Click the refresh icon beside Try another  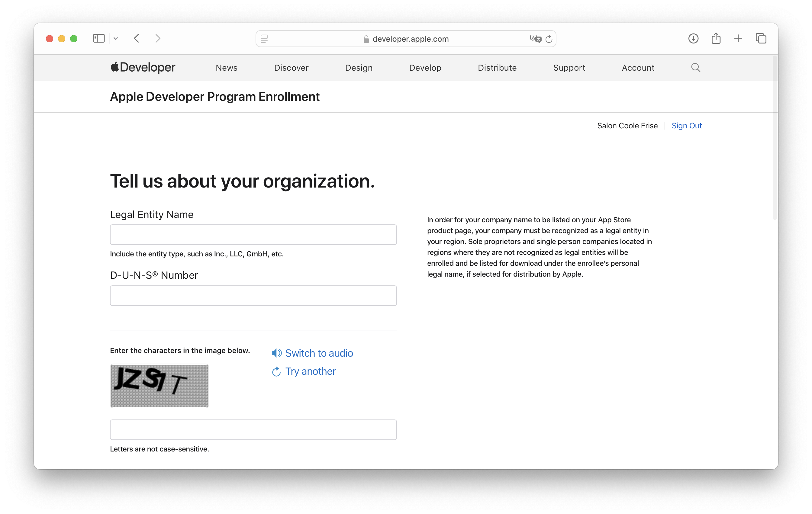point(276,371)
